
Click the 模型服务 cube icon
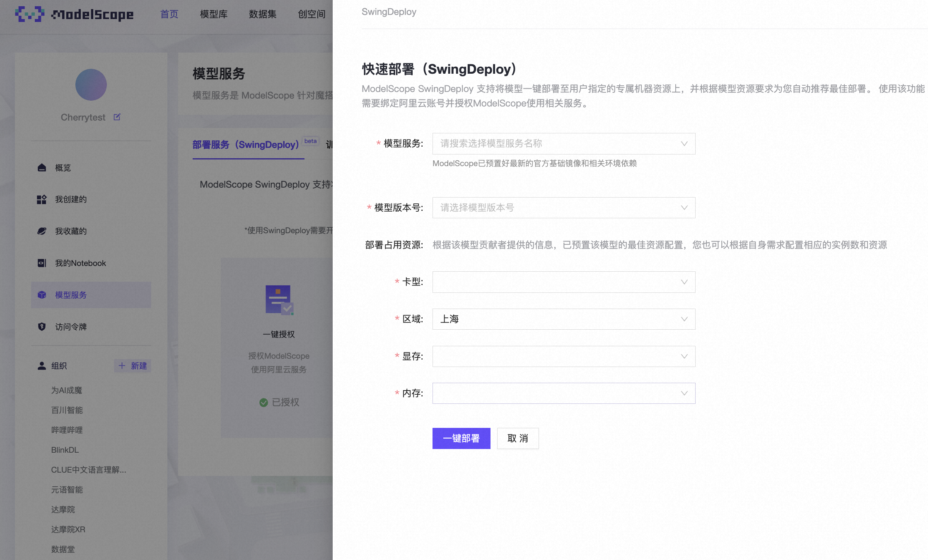42,295
